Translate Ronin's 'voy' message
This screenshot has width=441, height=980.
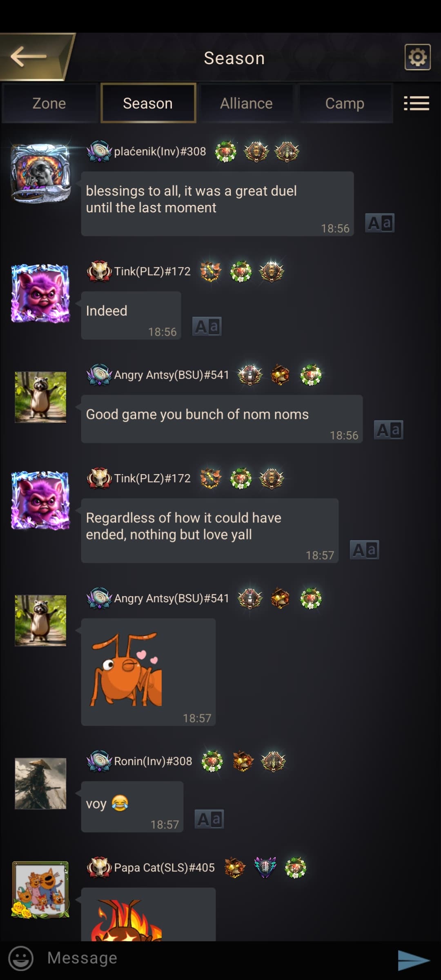pyautogui.click(x=209, y=819)
